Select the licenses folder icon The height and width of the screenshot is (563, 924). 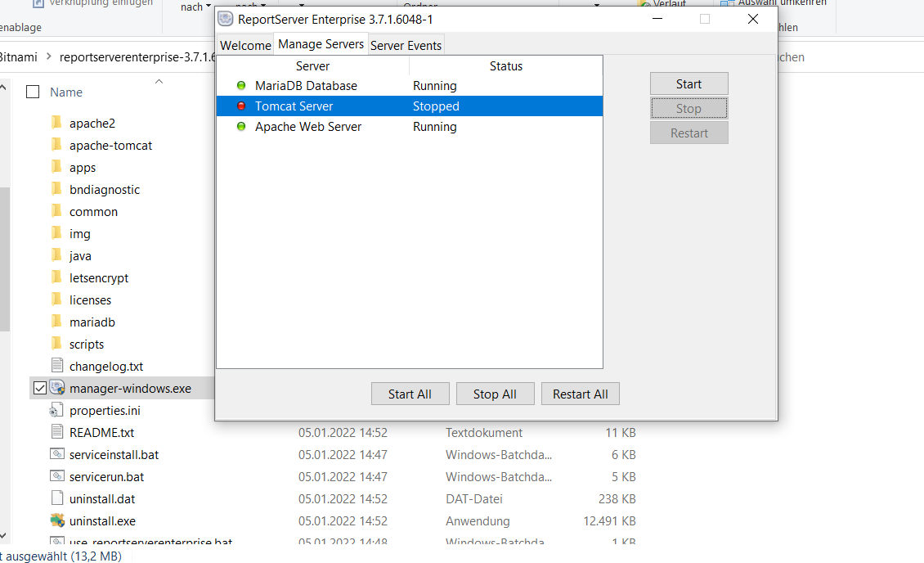pyautogui.click(x=56, y=300)
